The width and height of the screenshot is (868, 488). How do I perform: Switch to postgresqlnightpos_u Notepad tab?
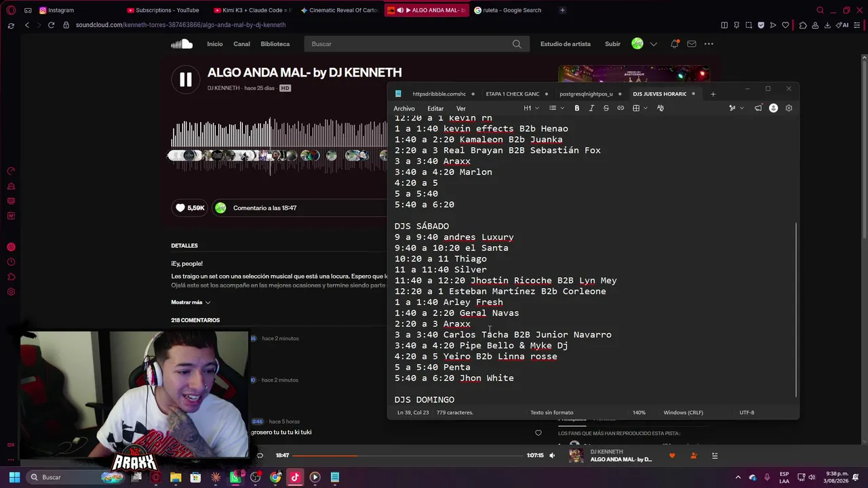point(586,94)
